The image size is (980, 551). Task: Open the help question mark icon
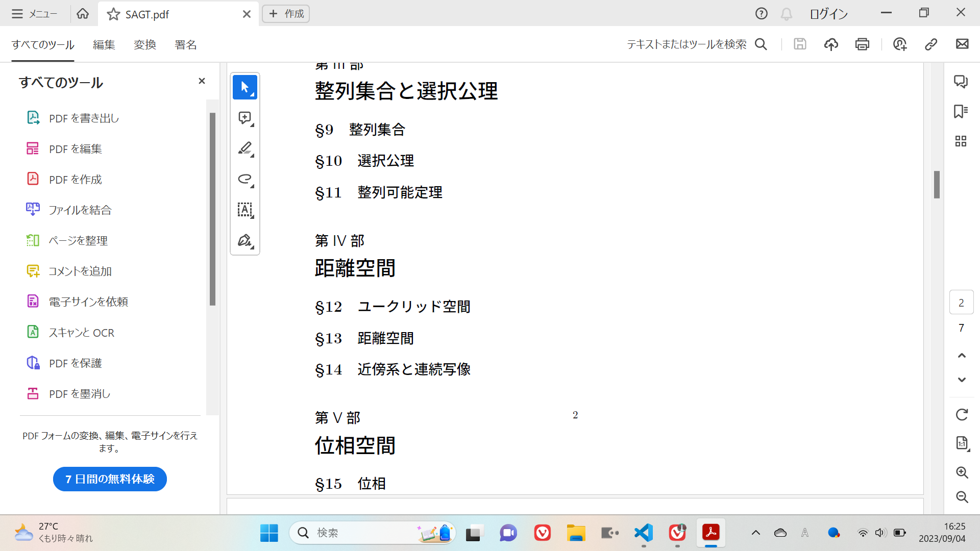pos(762,14)
